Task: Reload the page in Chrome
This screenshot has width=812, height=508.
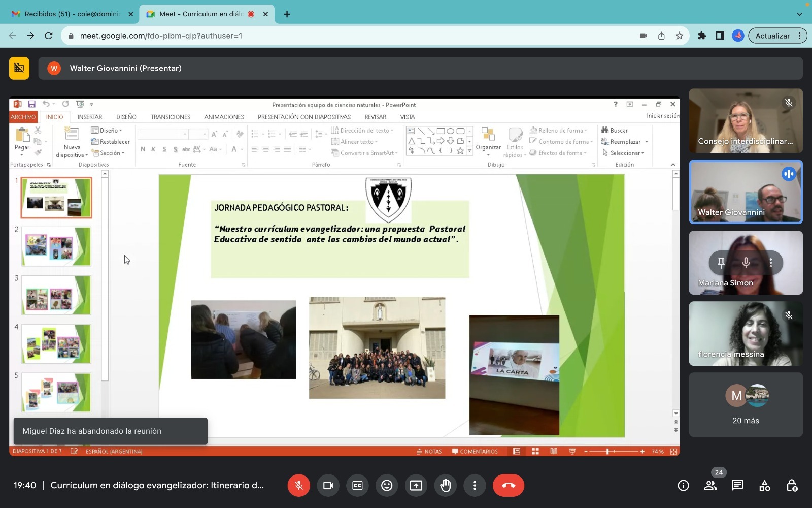Action: click(49, 36)
